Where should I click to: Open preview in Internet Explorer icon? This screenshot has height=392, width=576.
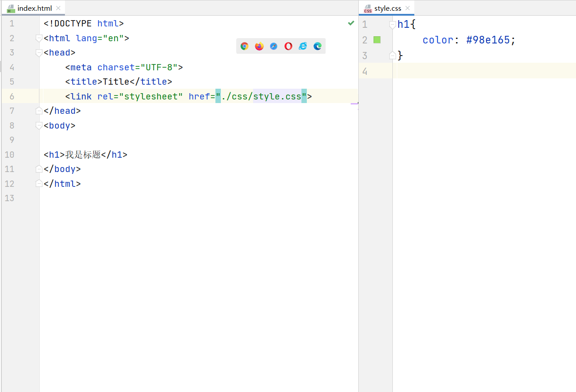tap(303, 46)
